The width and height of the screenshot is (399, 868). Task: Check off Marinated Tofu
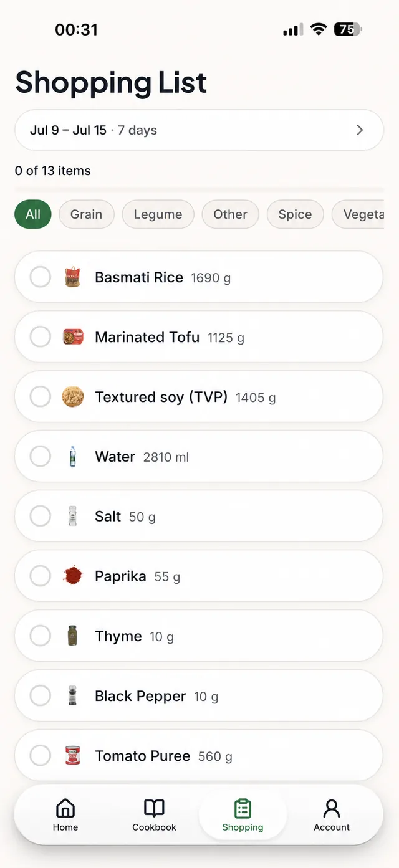[41, 337]
